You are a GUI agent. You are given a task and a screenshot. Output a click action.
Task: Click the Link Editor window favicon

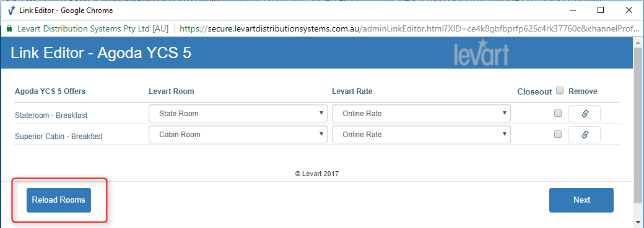tap(12, 11)
